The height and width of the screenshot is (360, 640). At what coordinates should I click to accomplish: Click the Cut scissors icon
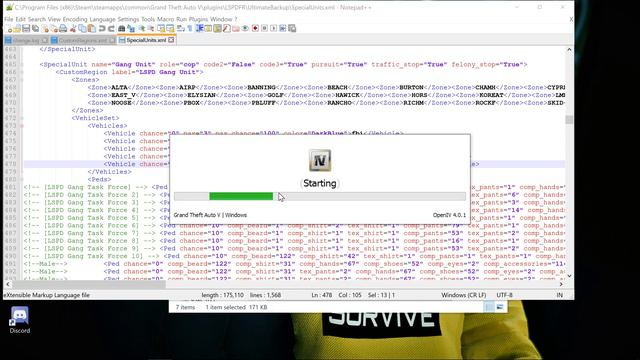pyautogui.click(x=73, y=29)
